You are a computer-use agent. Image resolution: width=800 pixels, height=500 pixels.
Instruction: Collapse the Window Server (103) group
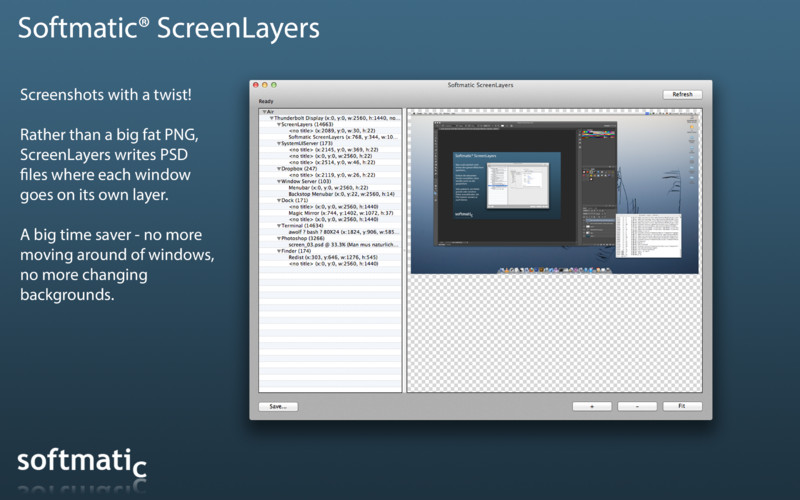(279, 182)
